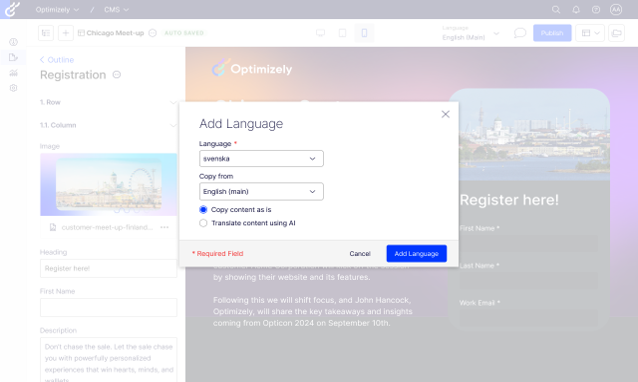This screenshot has width=638, height=382.
Task: Open the AA user avatar menu
Action: 616,9
